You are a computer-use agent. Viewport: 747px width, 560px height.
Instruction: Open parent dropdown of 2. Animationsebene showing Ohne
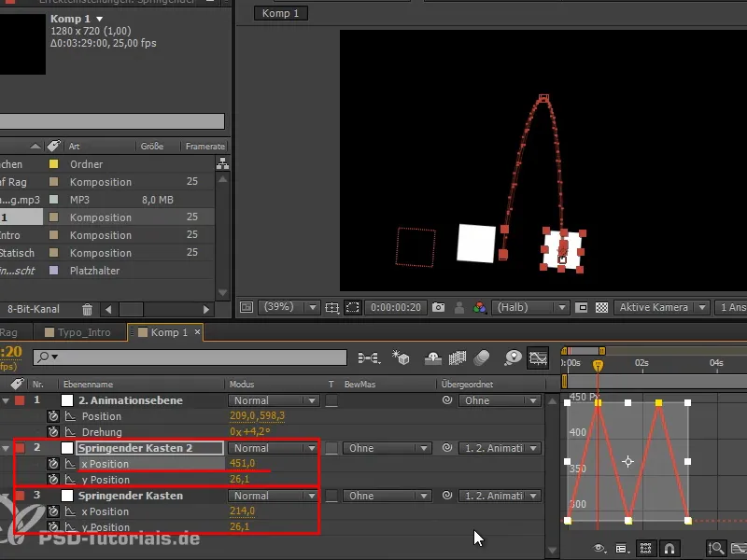(x=500, y=400)
